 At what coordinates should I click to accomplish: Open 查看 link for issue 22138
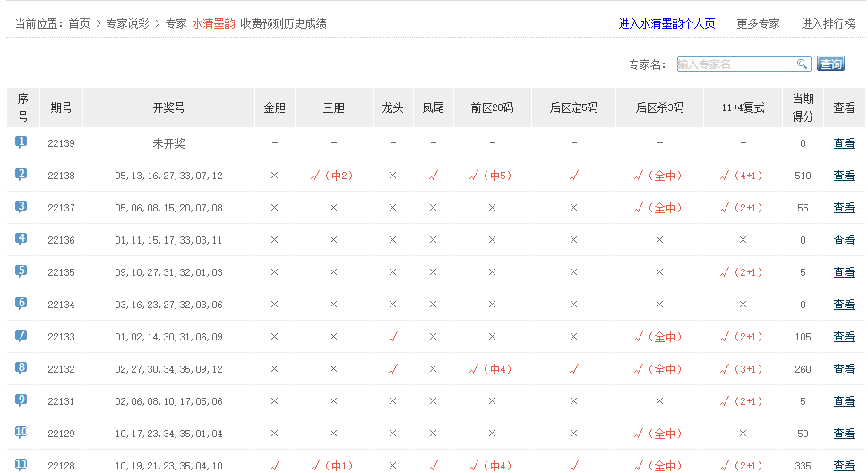pos(844,176)
